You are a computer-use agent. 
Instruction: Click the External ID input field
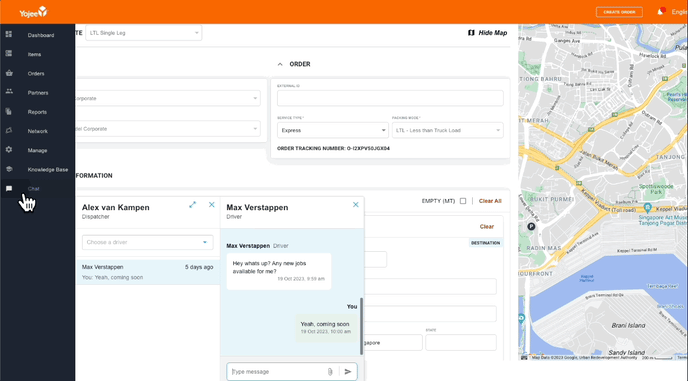pos(390,98)
